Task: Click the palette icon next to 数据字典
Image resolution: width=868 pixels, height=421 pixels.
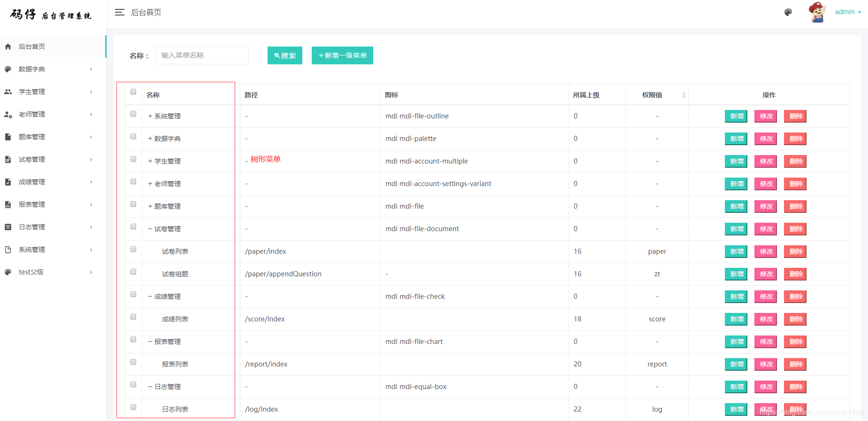Action: tap(8, 69)
